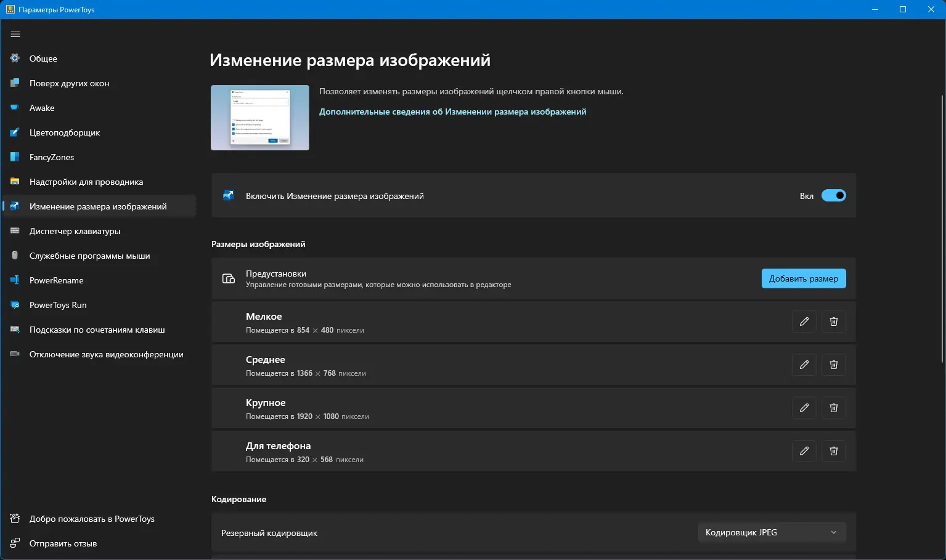
Task: Open Дополнительные сведения об Изменении размера link
Action: coord(452,112)
